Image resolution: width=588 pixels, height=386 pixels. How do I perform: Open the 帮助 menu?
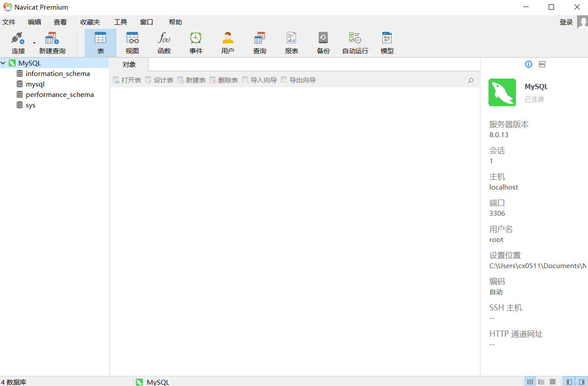click(175, 22)
